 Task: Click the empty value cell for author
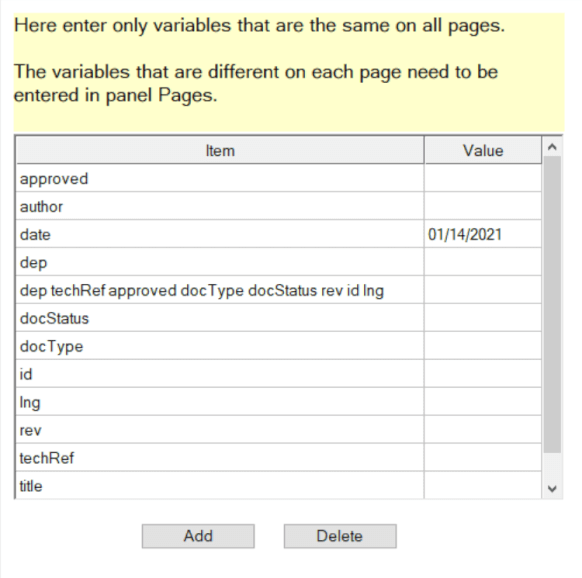point(483,206)
